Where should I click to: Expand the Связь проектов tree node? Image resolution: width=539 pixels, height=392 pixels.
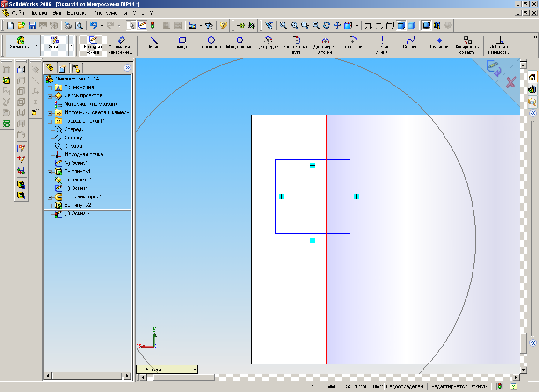point(50,96)
